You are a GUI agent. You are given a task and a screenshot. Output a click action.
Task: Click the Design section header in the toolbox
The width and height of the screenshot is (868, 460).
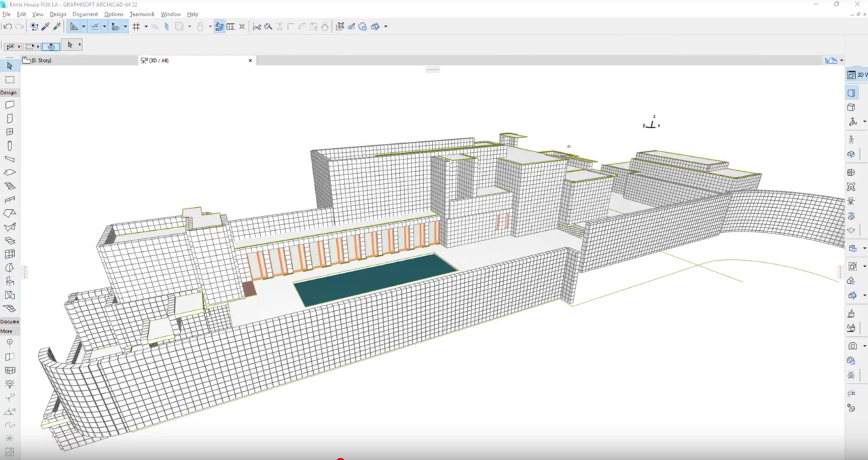point(9,92)
